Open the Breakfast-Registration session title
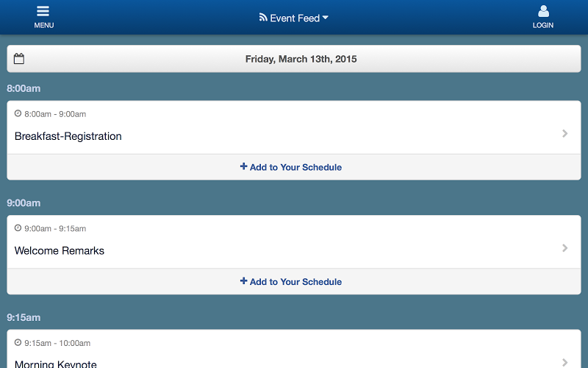The image size is (588, 368). click(68, 136)
